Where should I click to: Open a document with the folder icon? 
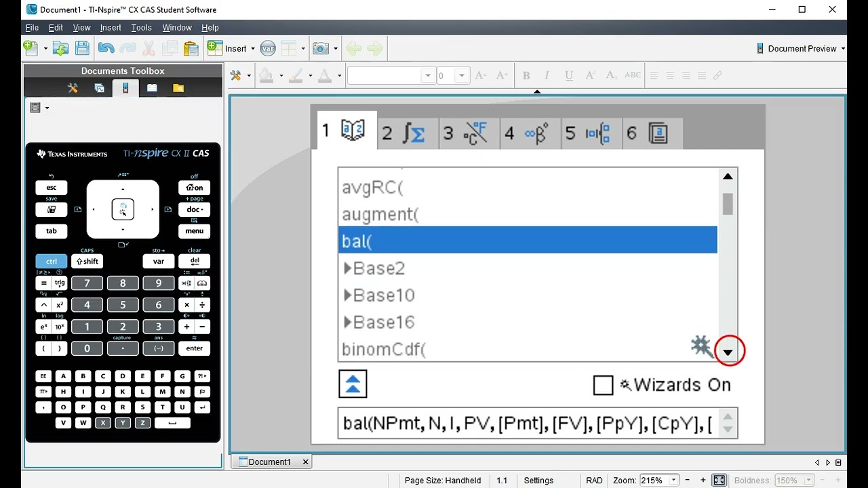[61, 48]
